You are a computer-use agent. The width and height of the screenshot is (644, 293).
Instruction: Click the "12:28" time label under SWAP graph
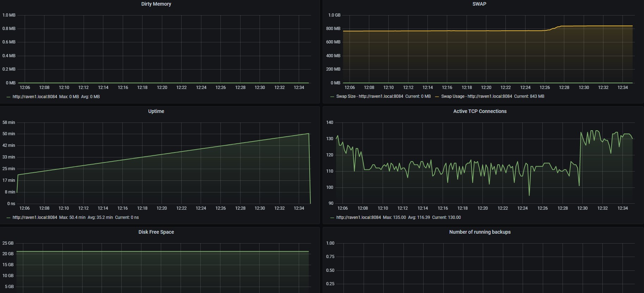[x=564, y=88]
